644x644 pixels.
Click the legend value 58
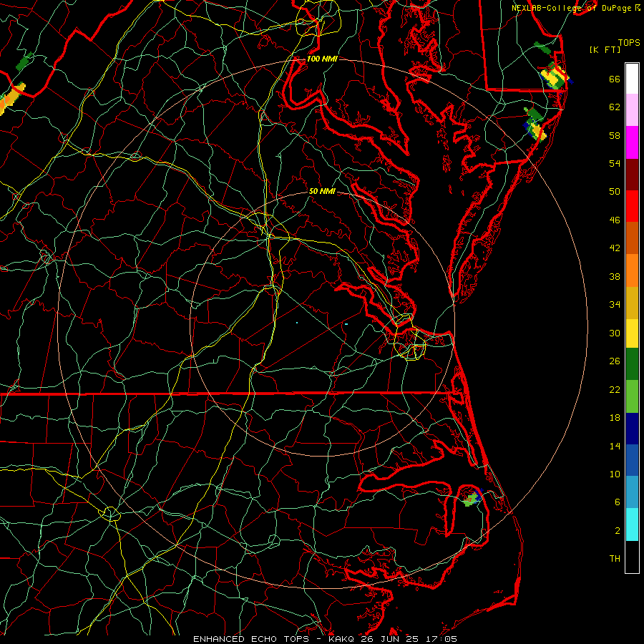coord(615,135)
